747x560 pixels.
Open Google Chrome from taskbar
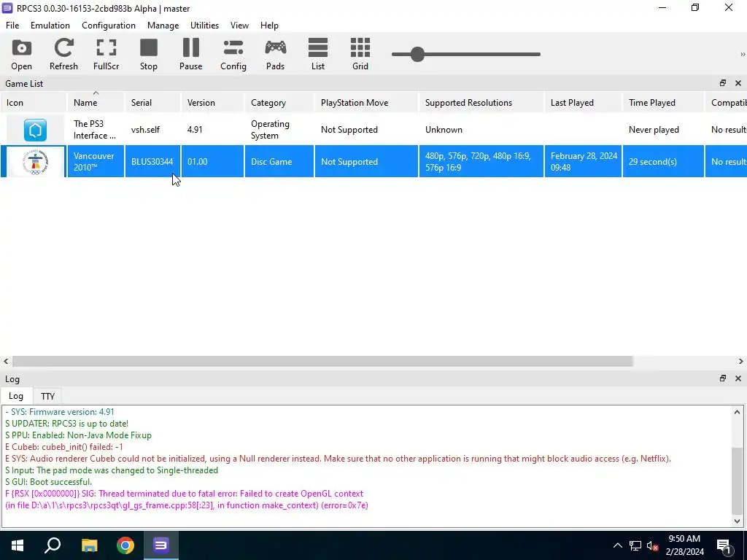coord(125,545)
